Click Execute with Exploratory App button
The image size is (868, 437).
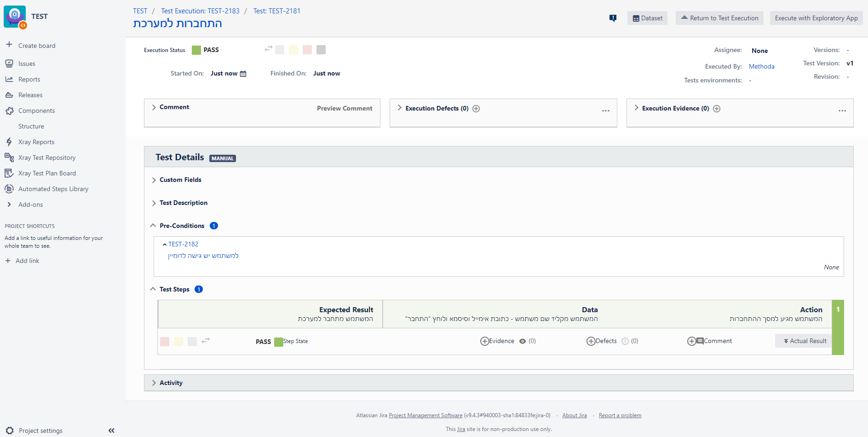[x=816, y=18]
